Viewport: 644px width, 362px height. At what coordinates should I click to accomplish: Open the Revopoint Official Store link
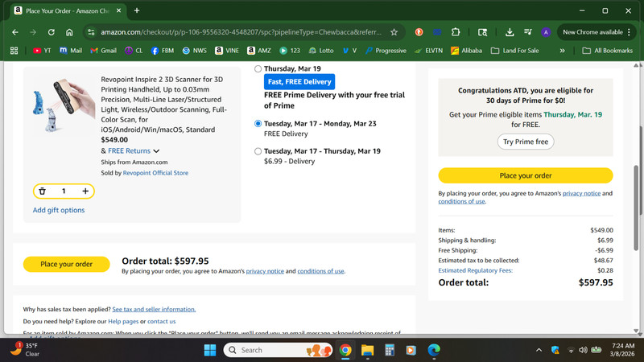tap(155, 173)
